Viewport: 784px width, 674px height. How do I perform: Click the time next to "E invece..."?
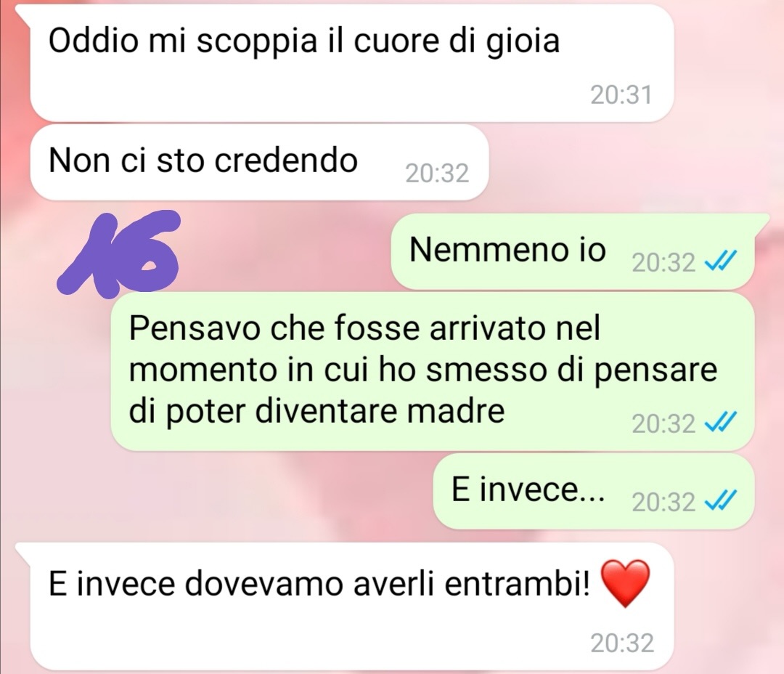pos(663,502)
